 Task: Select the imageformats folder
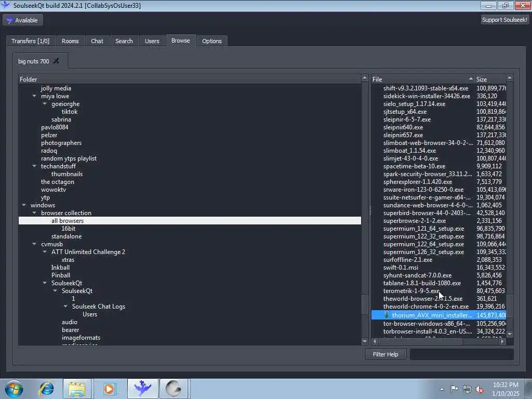tap(81, 338)
